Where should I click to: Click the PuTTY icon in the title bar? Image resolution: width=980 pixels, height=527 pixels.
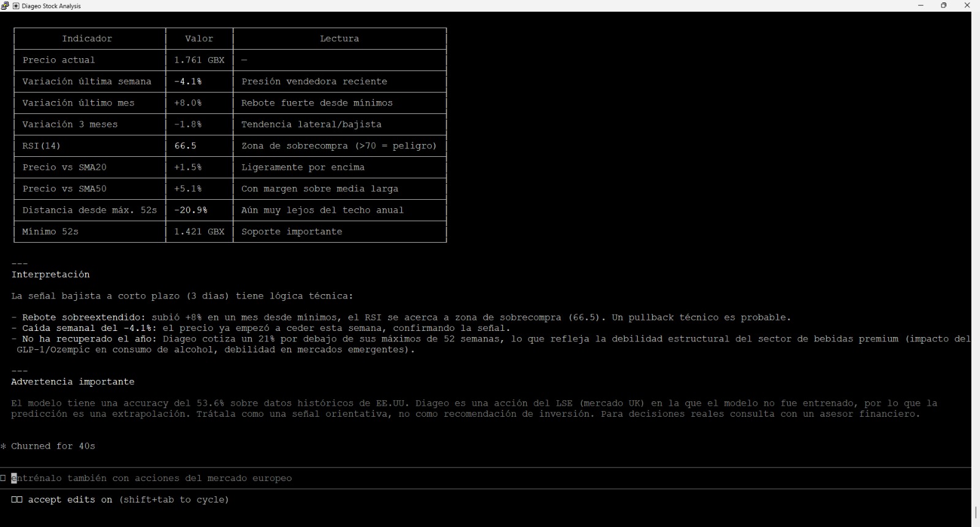coord(5,6)
